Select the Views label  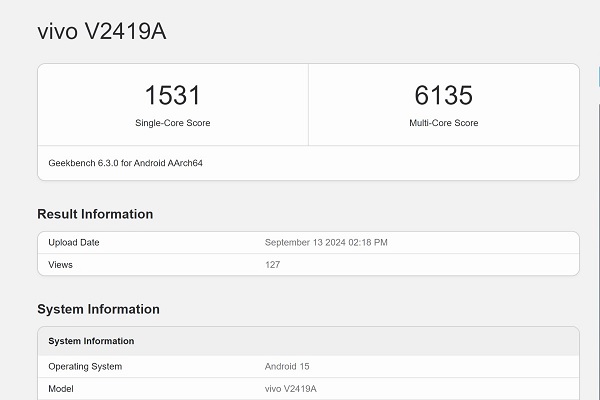click(x=60, y=265)
